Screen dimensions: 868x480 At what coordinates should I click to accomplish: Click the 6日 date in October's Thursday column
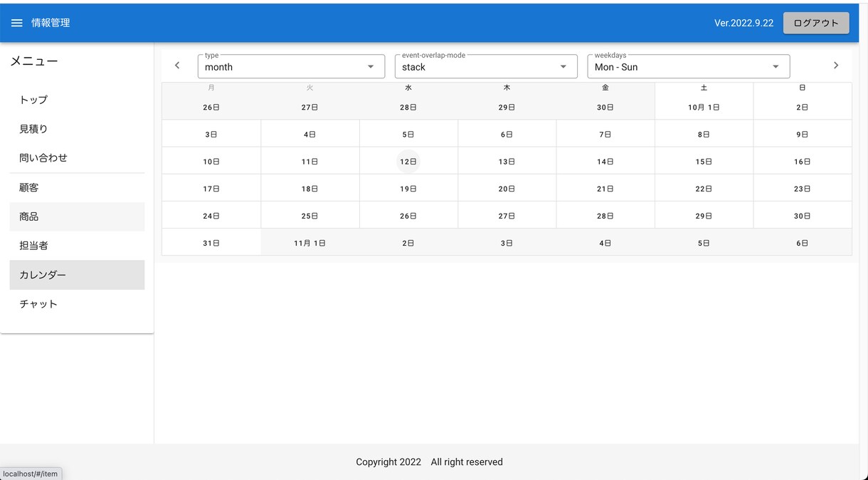(507, 134)
